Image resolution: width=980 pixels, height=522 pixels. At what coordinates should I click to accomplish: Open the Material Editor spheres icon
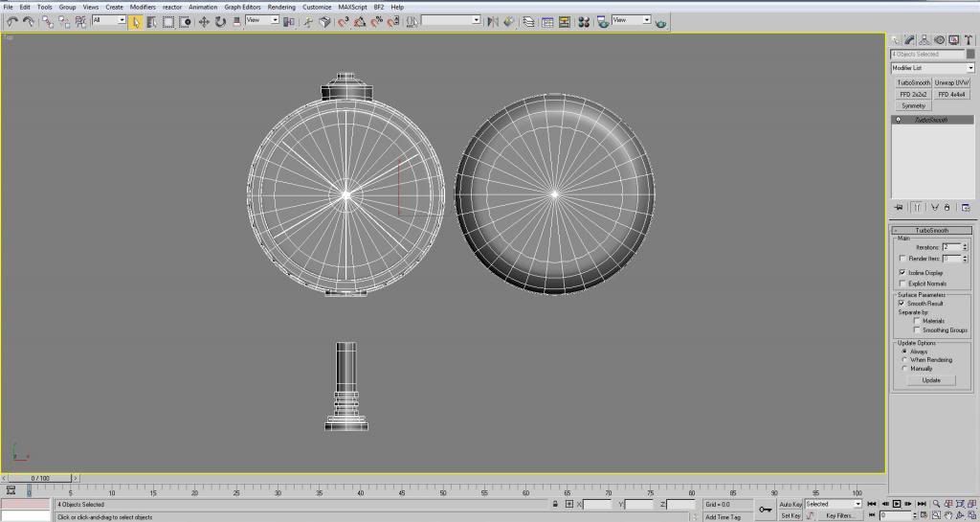583,21
